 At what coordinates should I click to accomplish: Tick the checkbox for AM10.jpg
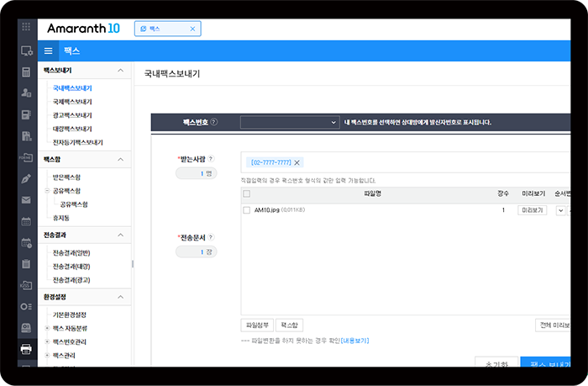point(246,210)
